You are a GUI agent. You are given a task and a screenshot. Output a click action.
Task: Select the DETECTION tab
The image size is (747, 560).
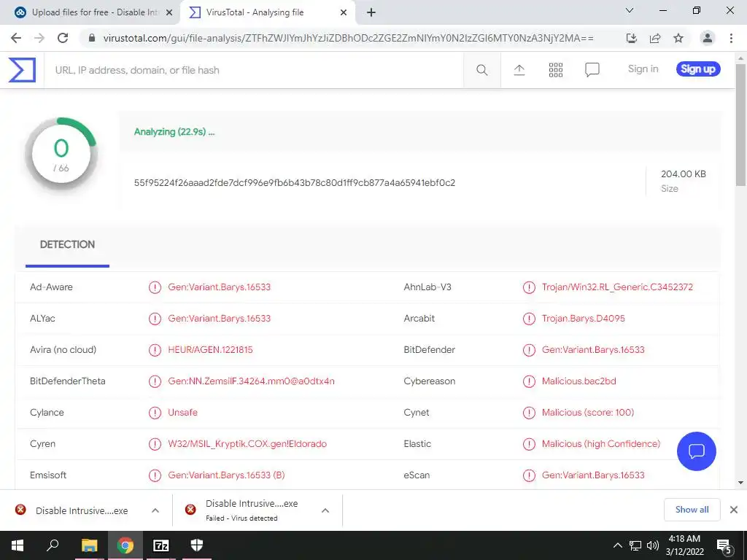(x=67, y=245)
